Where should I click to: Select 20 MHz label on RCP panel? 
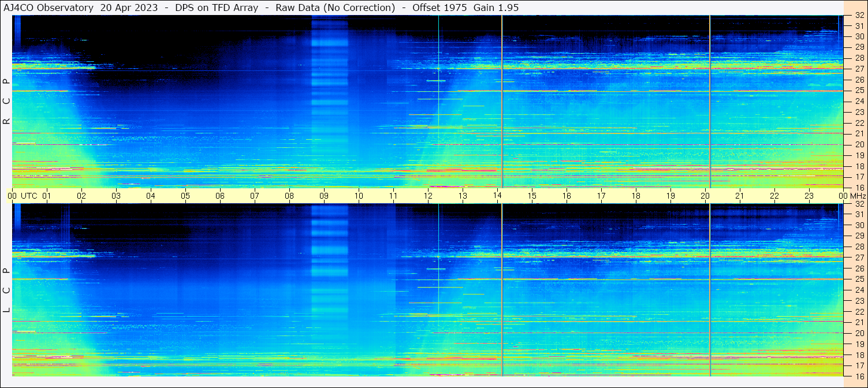[x=859, y=144]
